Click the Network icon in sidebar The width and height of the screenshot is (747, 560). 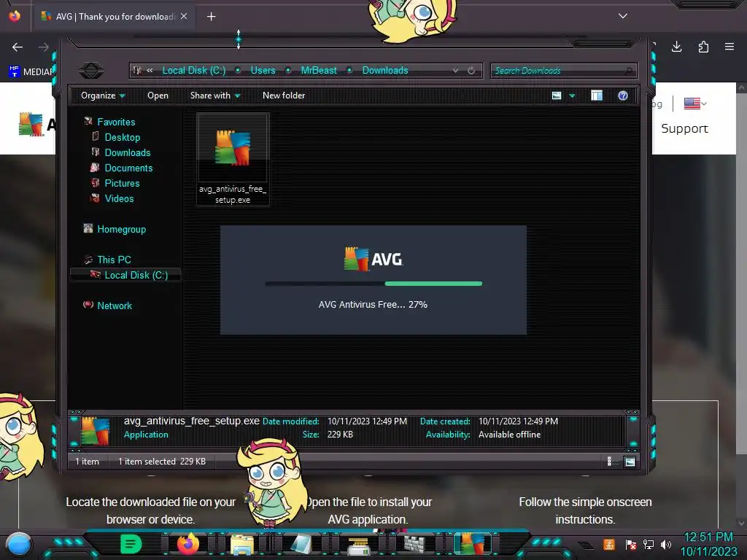[x=88, y=305]
